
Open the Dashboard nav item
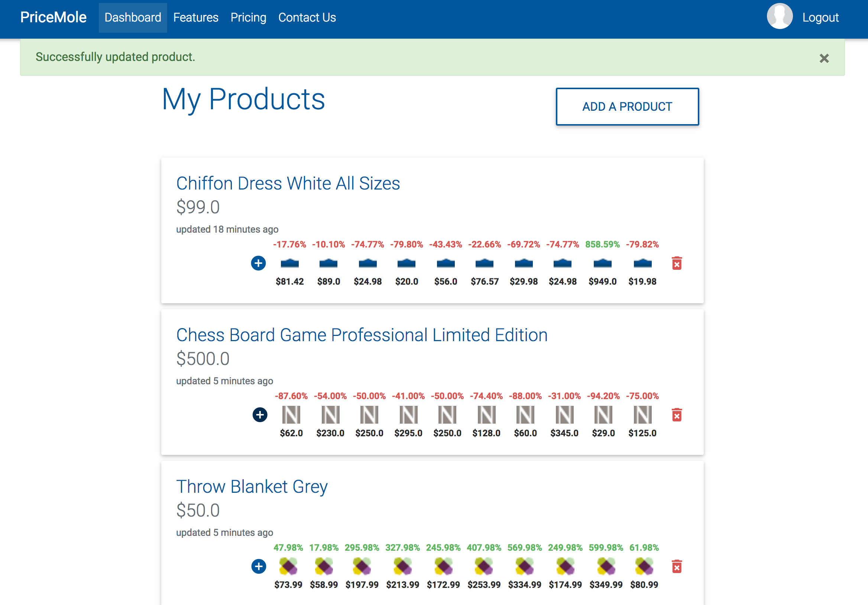click(x=133, y=17)
